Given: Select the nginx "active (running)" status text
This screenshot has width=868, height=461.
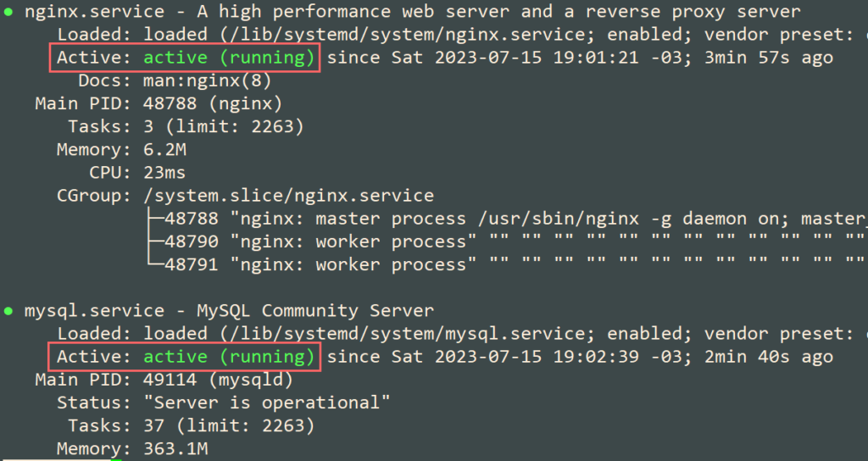Looking at the screenshot, I should 231,58.
